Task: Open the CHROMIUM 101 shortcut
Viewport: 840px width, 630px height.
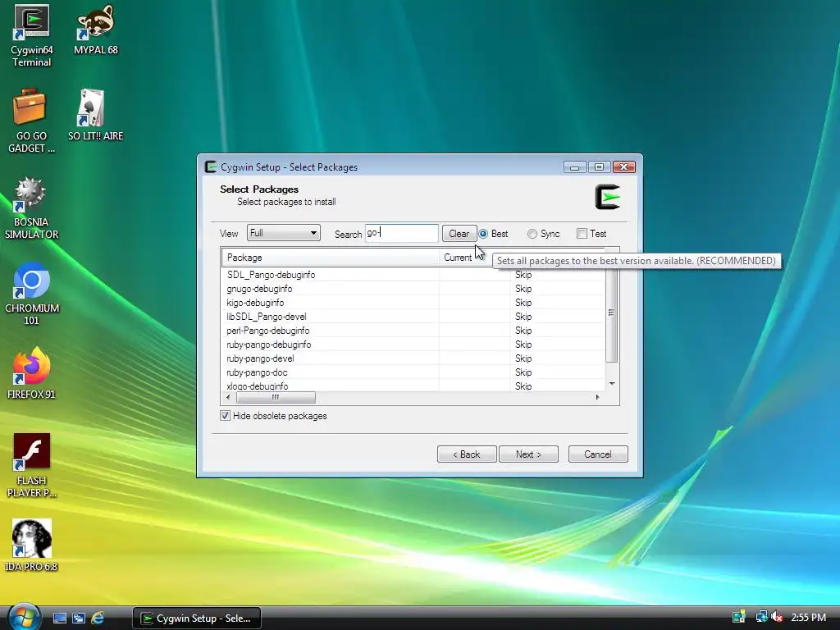Action: coord(32,294)
